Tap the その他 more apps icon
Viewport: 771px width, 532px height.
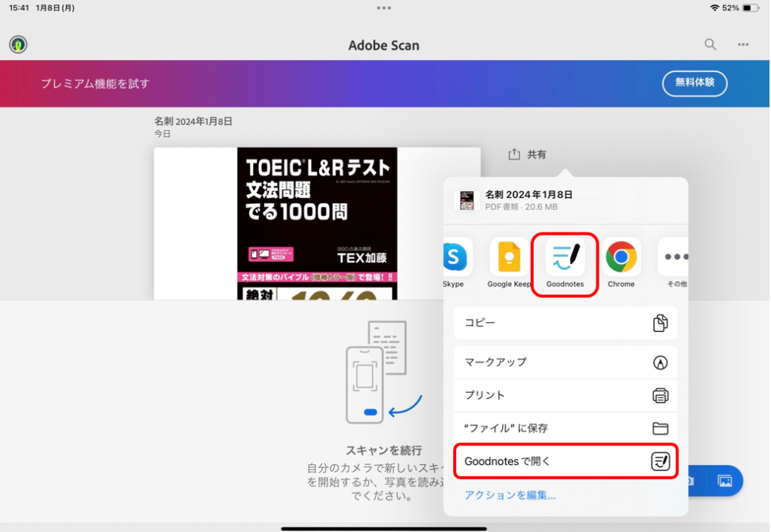pos(675,257)
